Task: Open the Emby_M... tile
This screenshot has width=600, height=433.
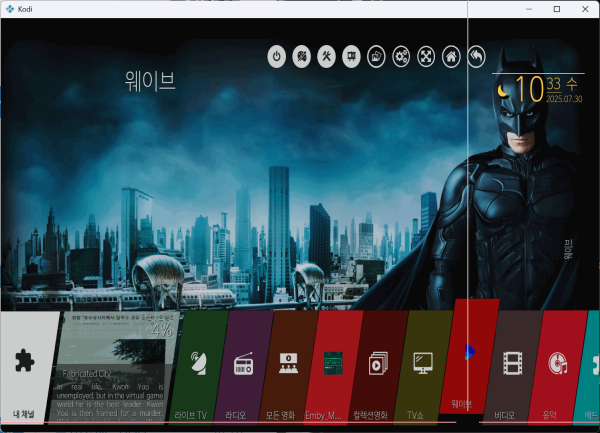Action: pyautogui.click(x=333, y=366)
